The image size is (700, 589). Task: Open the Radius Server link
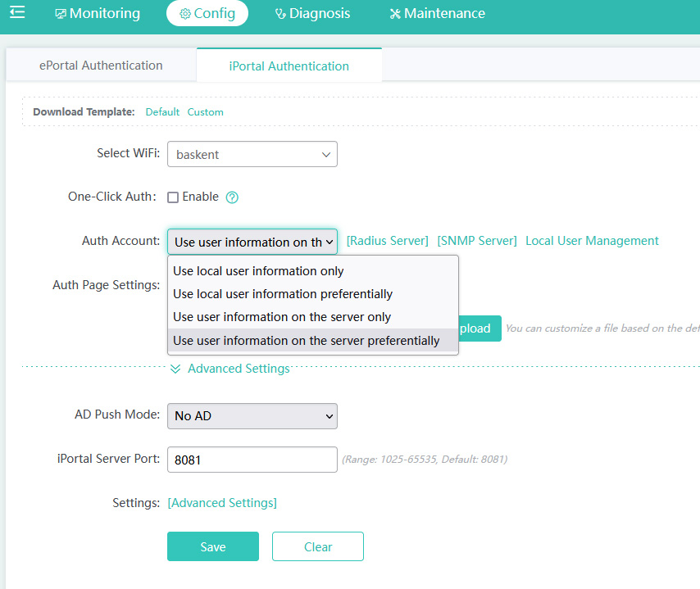click(x=387, y=241)
